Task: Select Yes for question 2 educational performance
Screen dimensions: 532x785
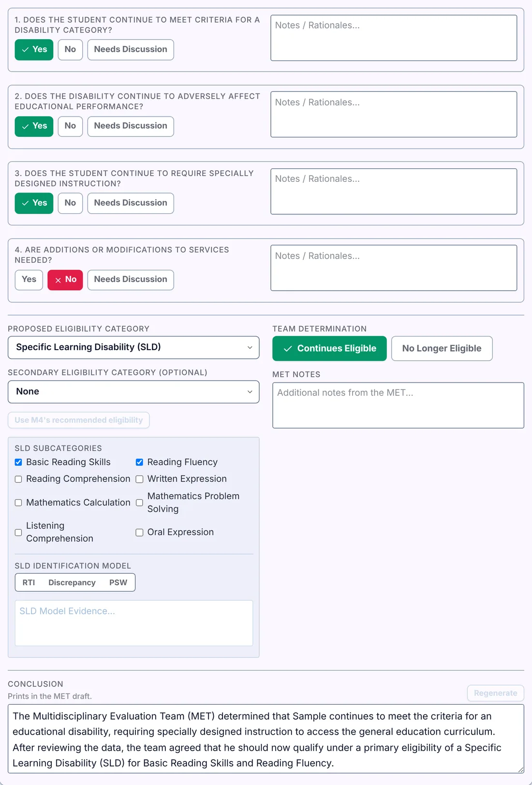Action: 34,126
